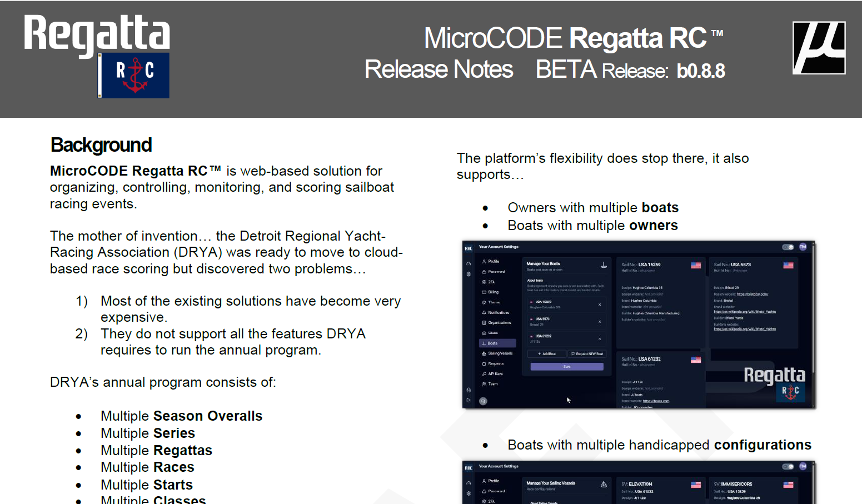Open the settings gear icon in the Manage Your Boats screenshot sidebar
The width and height of the screenshot is (862, 504).
(x=469, y=274)
